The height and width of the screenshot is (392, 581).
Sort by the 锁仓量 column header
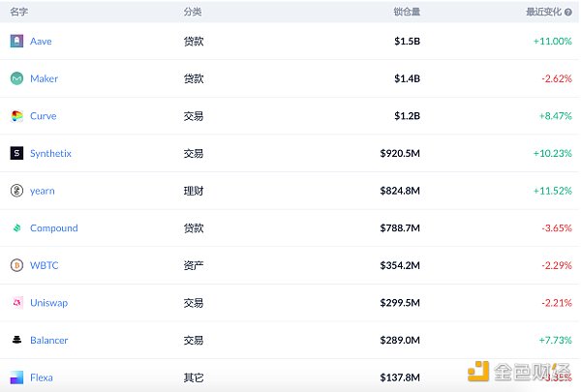point(407,12)
